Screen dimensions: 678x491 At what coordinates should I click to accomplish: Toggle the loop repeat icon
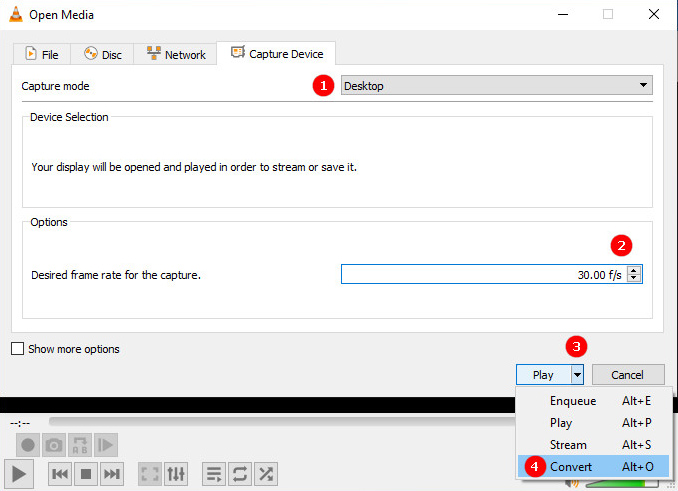click(240, 474)
